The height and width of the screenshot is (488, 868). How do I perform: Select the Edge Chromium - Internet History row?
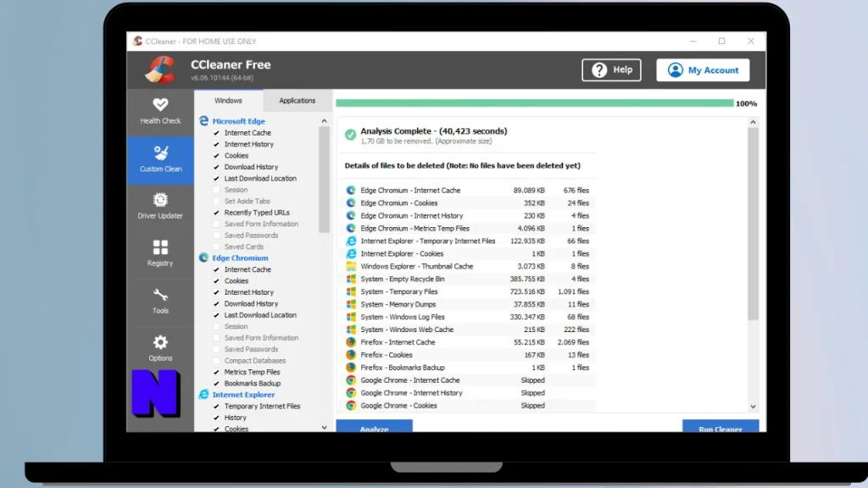coord(470,215)
